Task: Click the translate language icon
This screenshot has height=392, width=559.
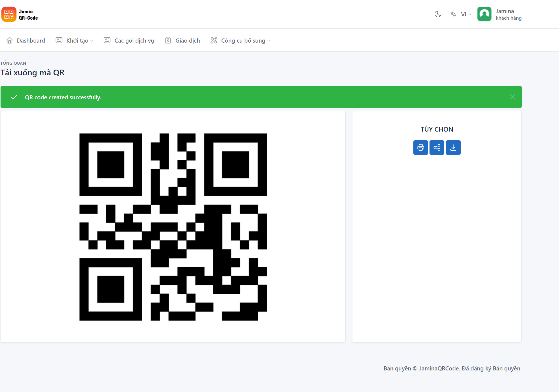Action: (x=453, y=14)
